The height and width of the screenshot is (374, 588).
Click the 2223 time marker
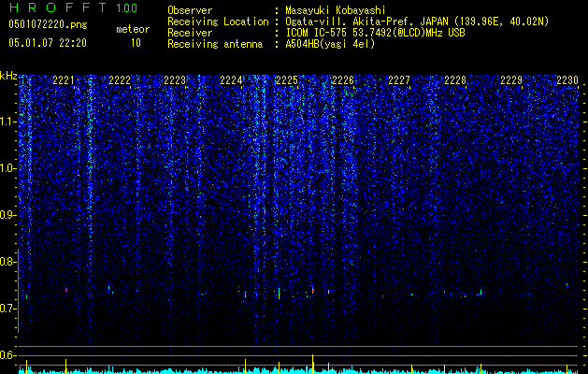point(175,80)
